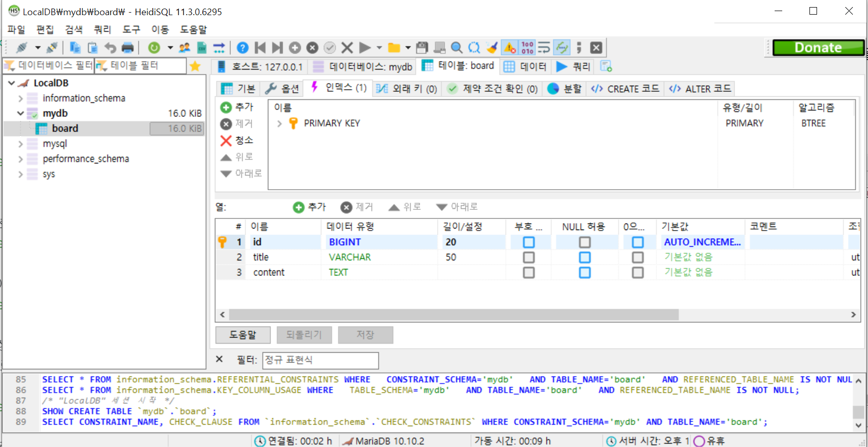Uncheck NULL allowed for content row
The height and width of the screenshot is (447, 868).
point(585,272)
